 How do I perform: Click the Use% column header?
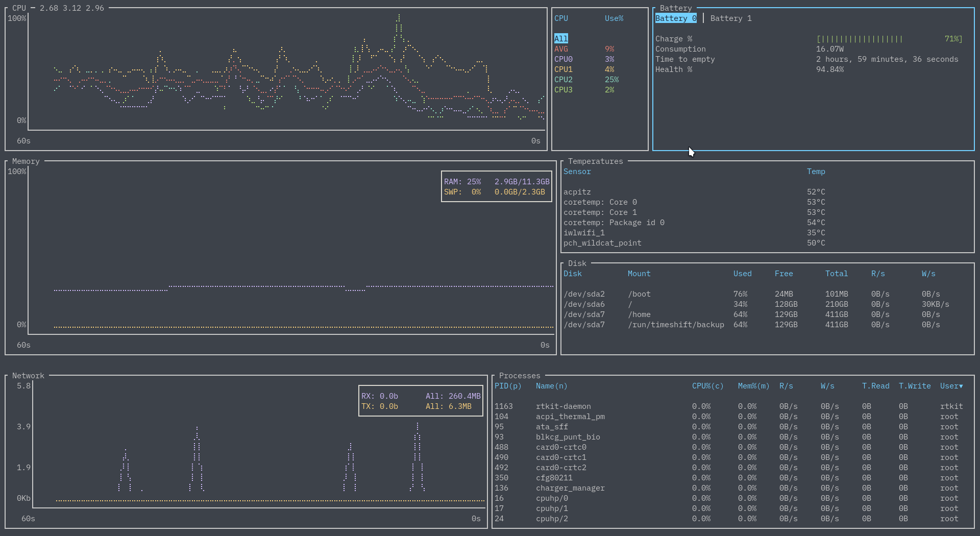coord(614,18)
